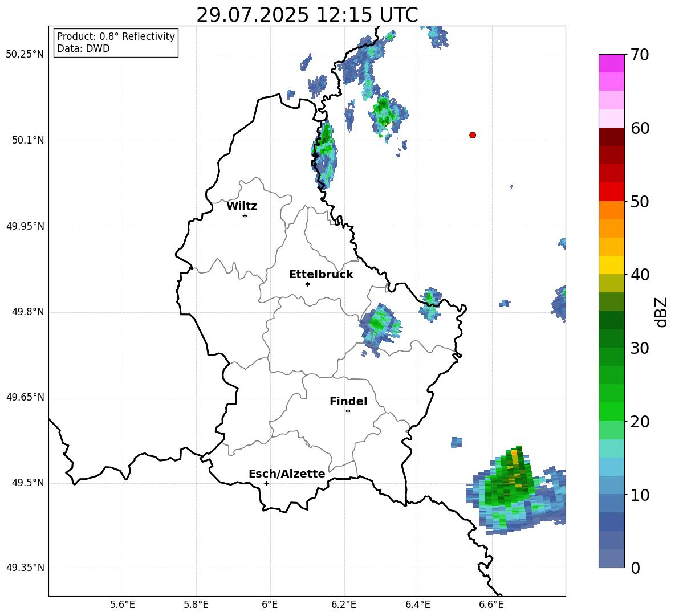Click the 6.6°E longitude label
Viewport: 675px width, 616px height.
(491, 605)
